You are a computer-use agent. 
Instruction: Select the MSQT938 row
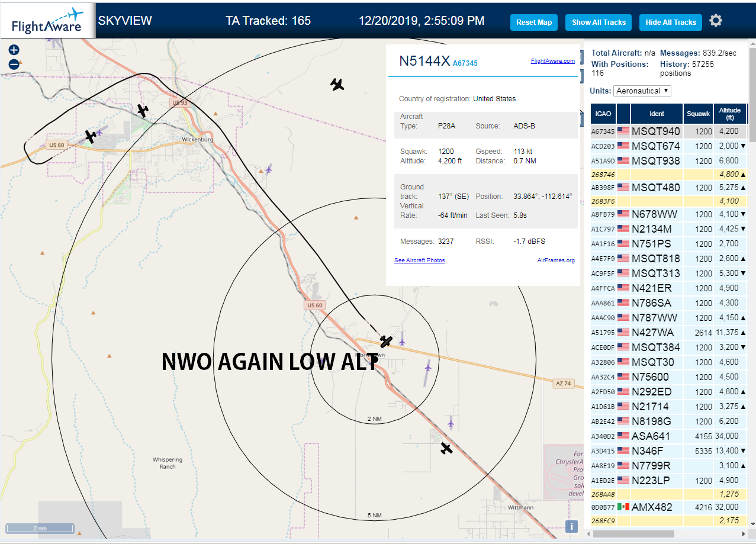[668, 161]
